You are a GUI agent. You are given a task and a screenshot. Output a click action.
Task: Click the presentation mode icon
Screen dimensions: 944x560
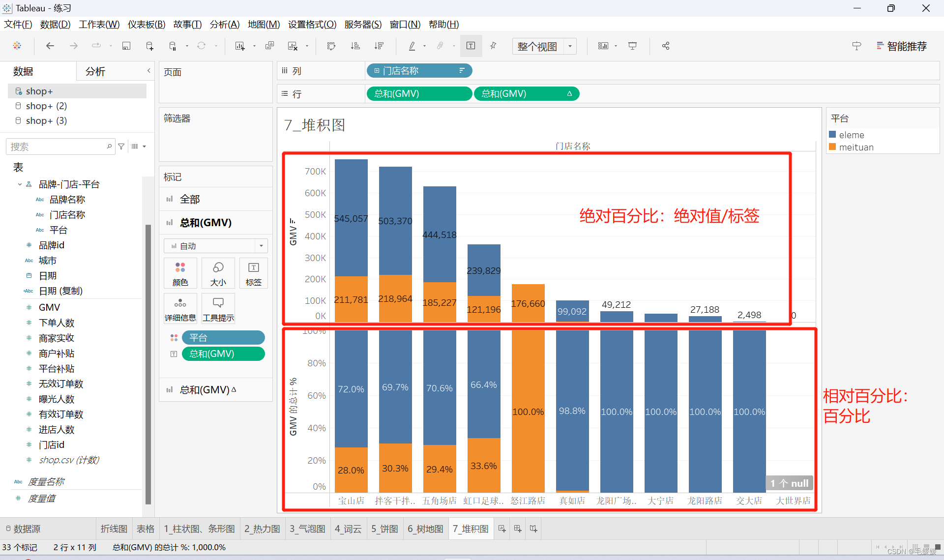[633, 46]
